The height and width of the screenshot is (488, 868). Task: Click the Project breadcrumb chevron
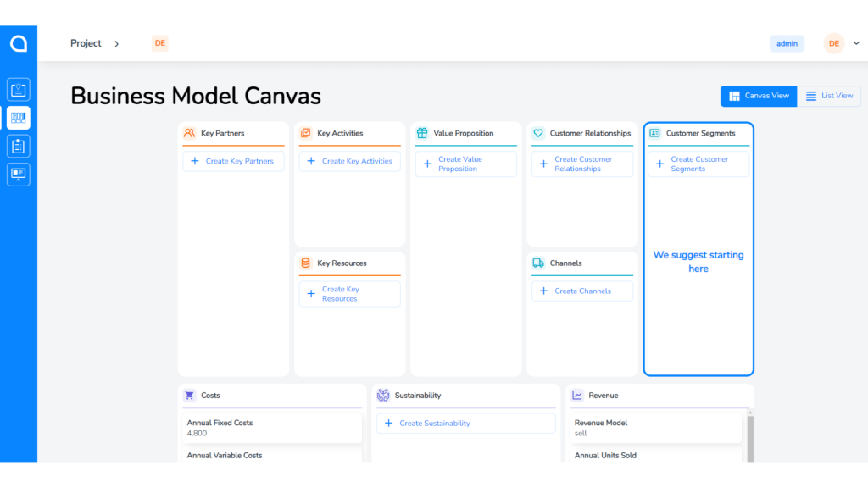[117, 43]
